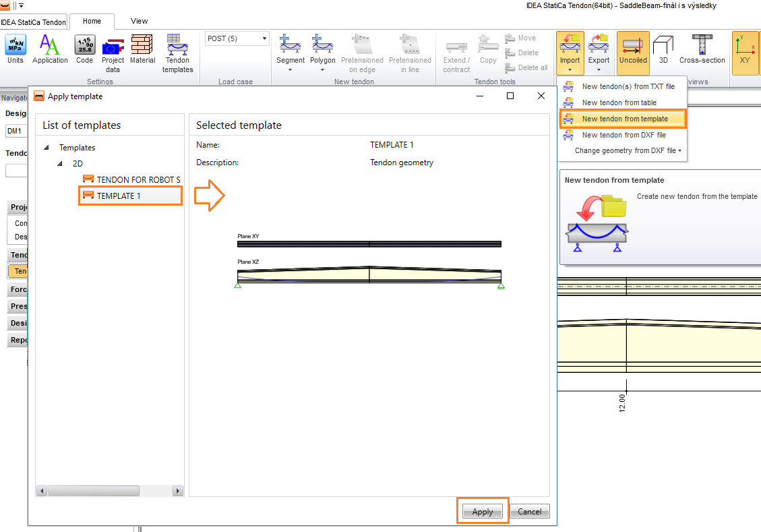Expand the Export dropdown arrow
761x532 pixels.
coord(599,69)
